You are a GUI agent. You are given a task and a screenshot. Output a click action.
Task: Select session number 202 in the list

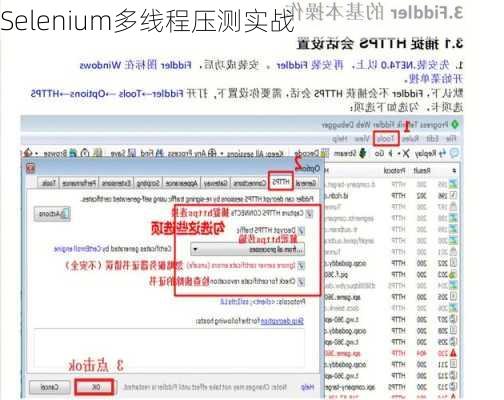[x=392, y=263]
